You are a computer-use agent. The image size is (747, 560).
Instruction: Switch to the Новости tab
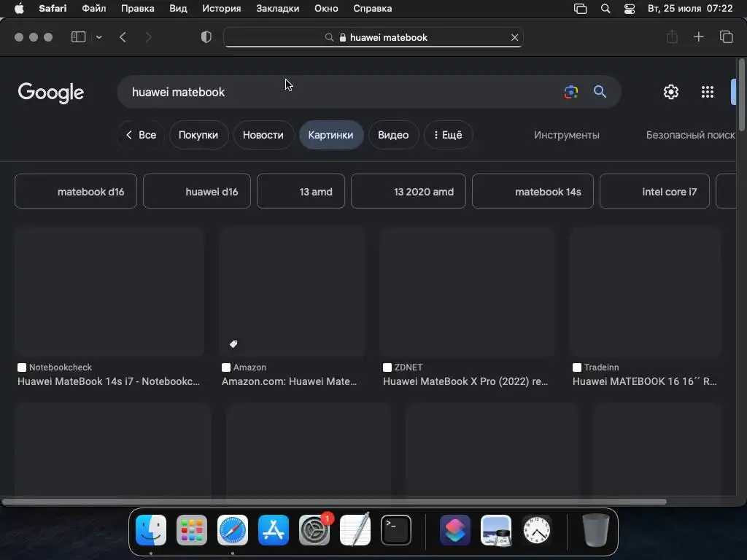263,135
